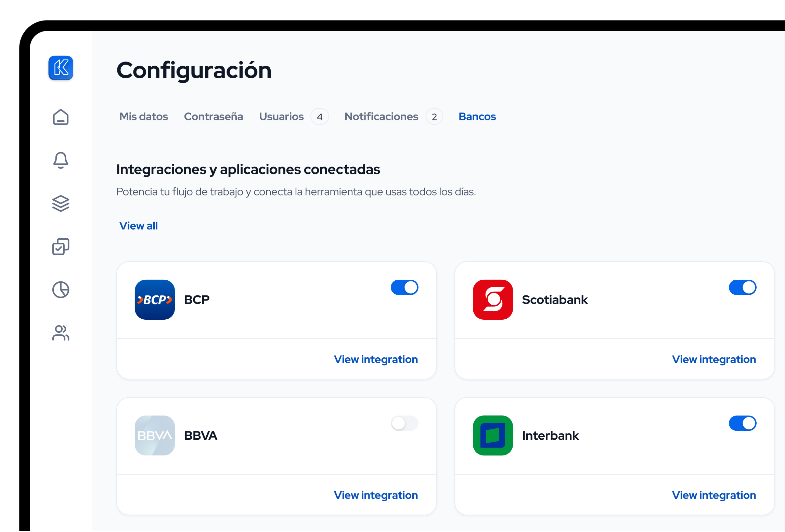This screenshot has height=532, width=785.
Task: Open the users people icon in sidebar
Action: 61,333
